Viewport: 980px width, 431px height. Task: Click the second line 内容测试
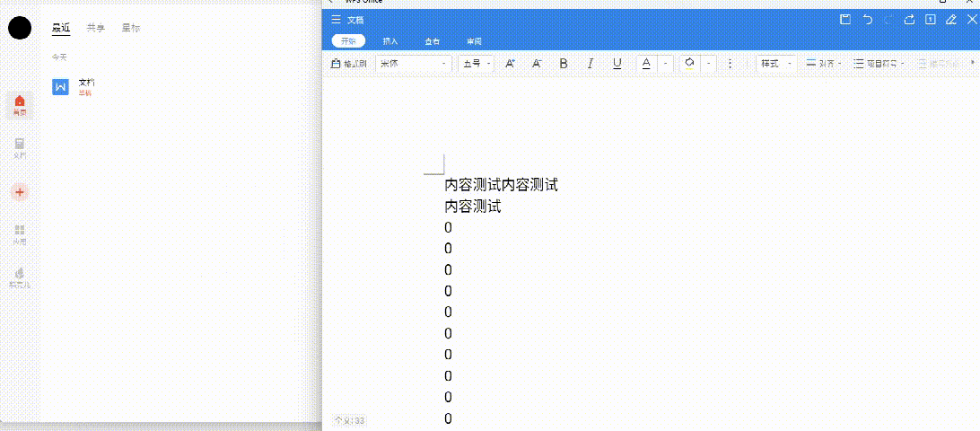click(x=472, y=206)
